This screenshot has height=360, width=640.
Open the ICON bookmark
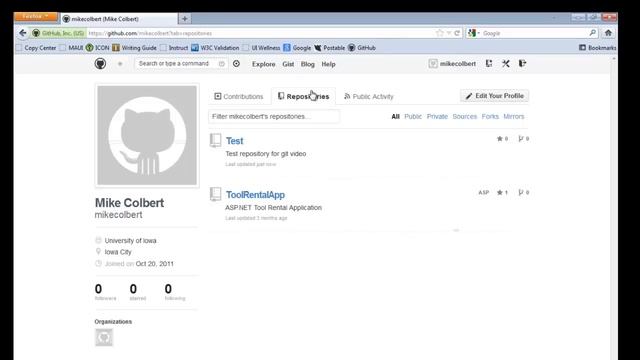98,48
